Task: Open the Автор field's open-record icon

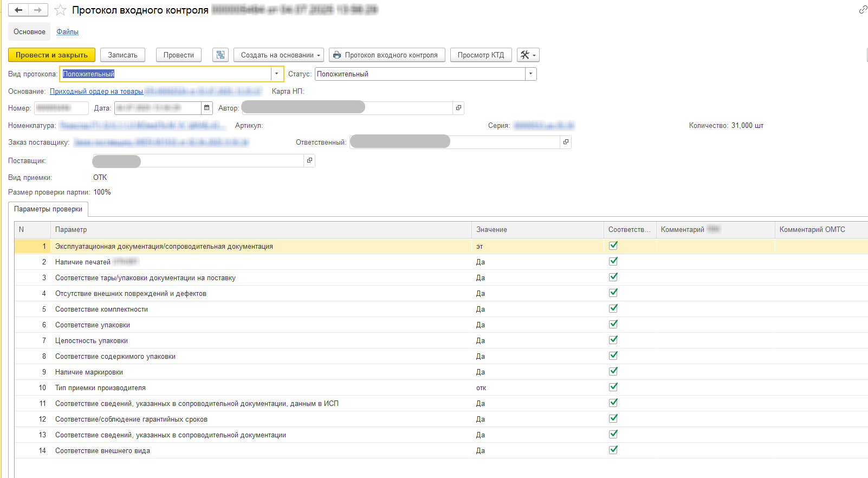Action: pos(458,108)
